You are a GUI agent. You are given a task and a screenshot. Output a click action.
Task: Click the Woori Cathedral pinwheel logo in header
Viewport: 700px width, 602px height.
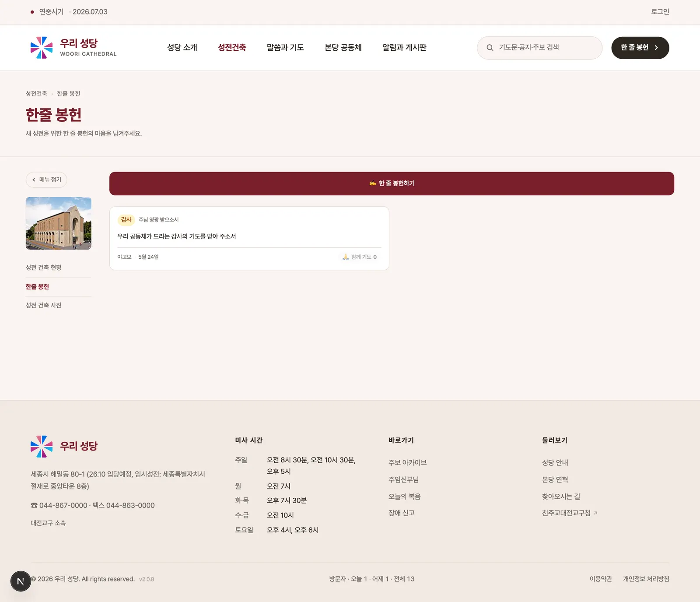[x=42, y=48]
